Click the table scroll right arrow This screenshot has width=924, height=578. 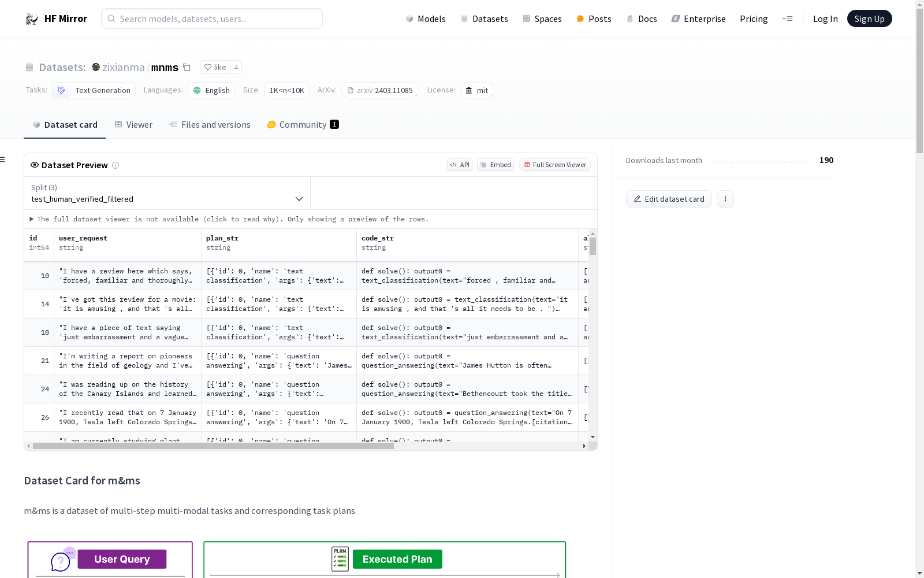coord(584,446)
